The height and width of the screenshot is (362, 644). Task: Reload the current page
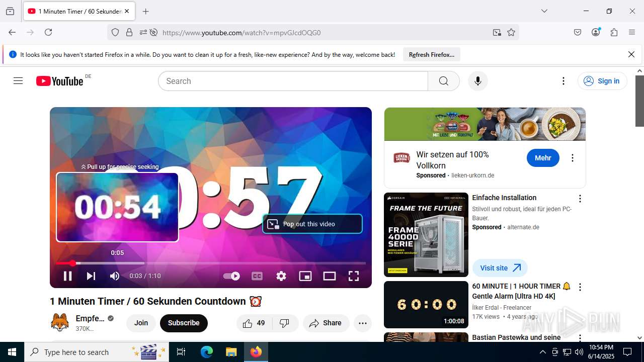(48, 32)
